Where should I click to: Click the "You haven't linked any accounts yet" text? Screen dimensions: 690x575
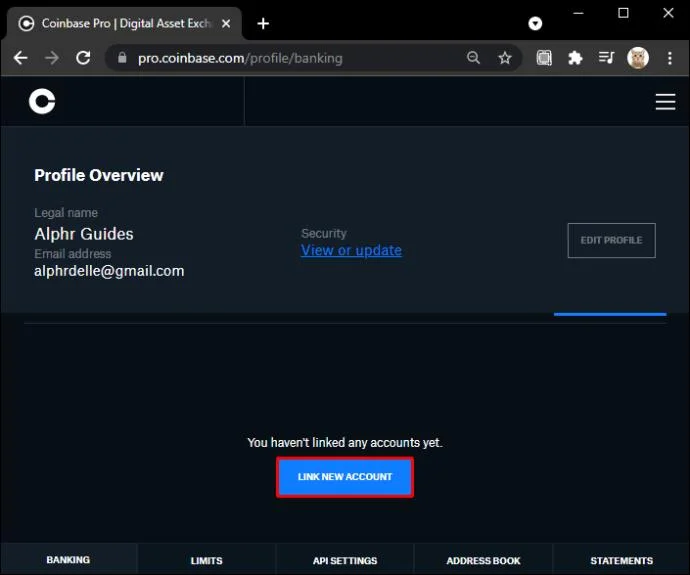[x=345, y=442]
